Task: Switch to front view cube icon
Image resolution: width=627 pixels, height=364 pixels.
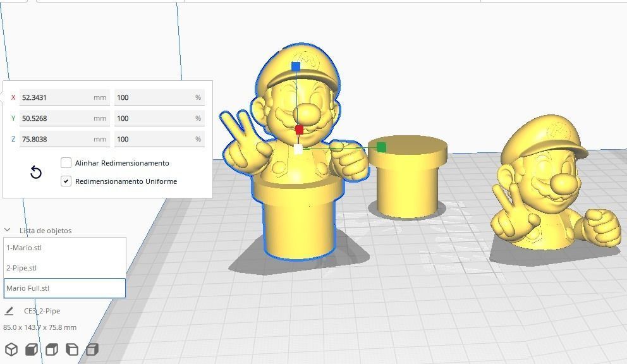Action: (x=32, y=349)
